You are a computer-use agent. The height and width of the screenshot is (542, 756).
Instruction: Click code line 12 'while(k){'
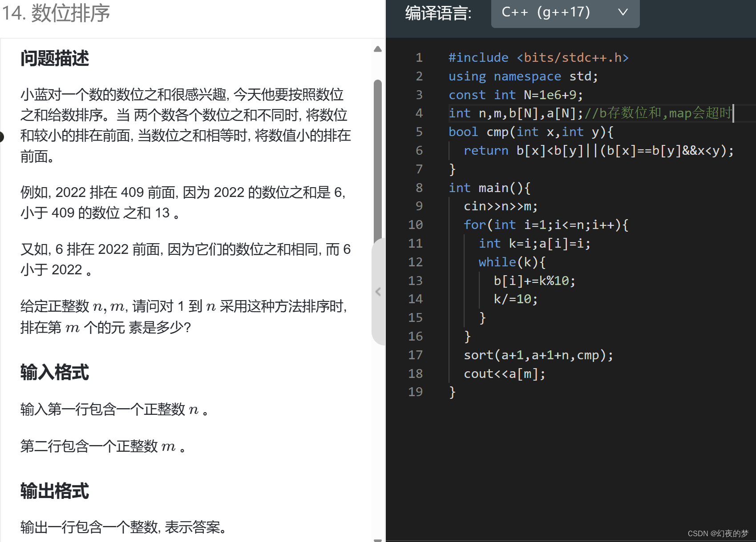click(512, 262)
